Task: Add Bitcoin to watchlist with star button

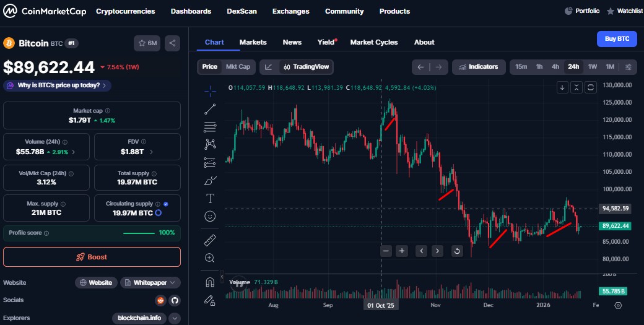Action: pyautogui.click(x=147, y=43)
